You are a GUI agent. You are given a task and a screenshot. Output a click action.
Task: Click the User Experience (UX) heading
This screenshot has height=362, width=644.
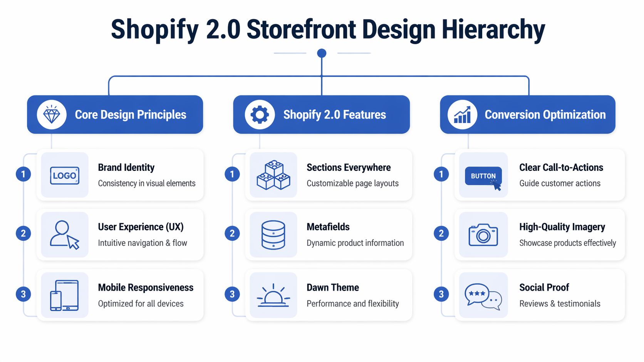pos(141,227)
